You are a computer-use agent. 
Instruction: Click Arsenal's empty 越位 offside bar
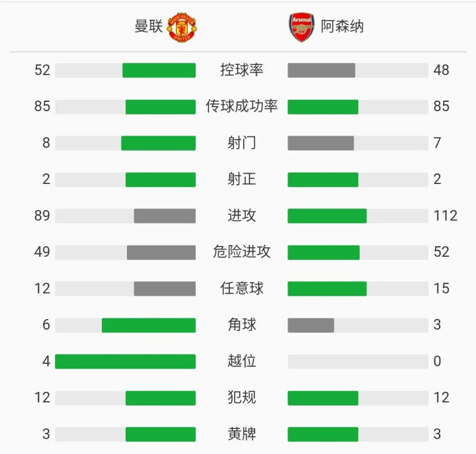point(358,361)
